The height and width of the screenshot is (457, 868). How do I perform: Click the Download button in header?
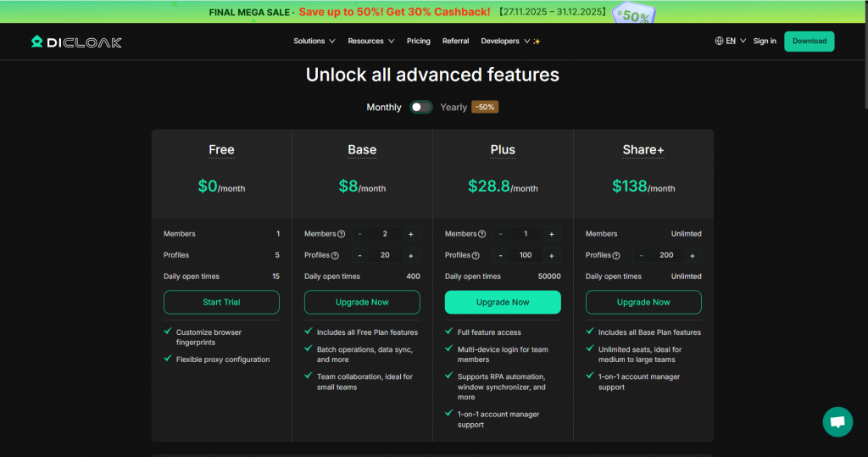coord(809,41)
